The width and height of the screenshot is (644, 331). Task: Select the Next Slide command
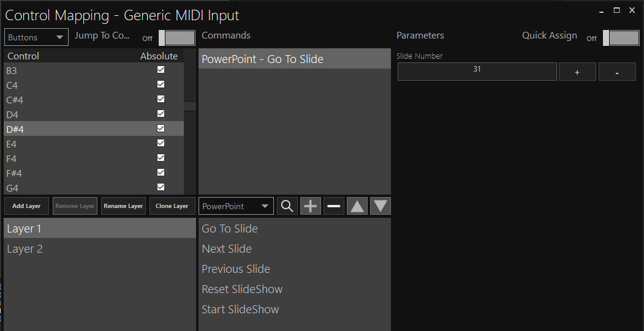pos(227,249)
